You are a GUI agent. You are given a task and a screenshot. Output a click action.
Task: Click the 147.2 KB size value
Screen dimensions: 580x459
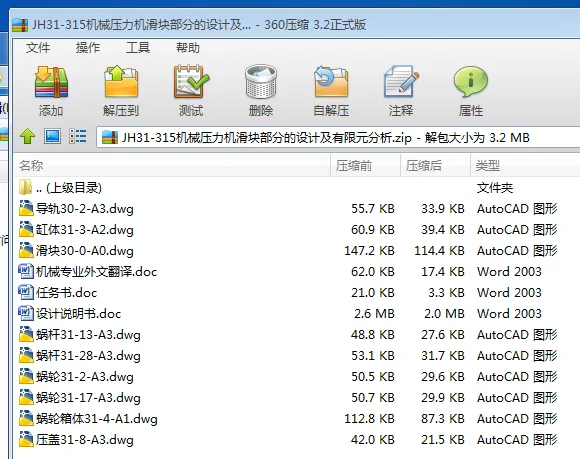click(369, 251)
